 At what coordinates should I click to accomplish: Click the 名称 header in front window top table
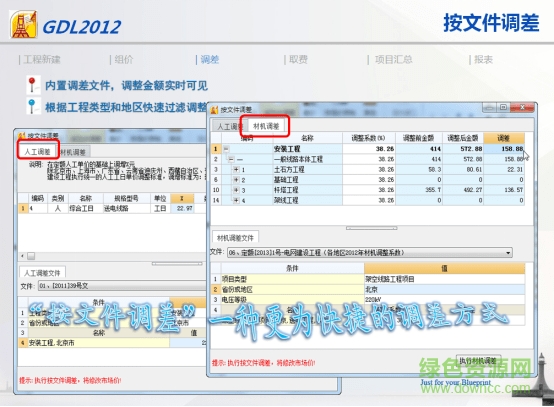point(307,138)
